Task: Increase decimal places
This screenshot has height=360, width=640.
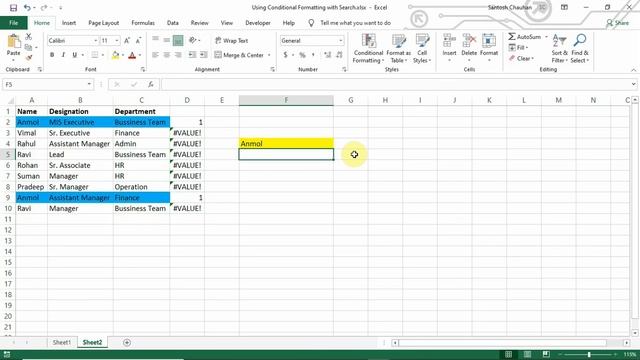Action: point(327,55)
